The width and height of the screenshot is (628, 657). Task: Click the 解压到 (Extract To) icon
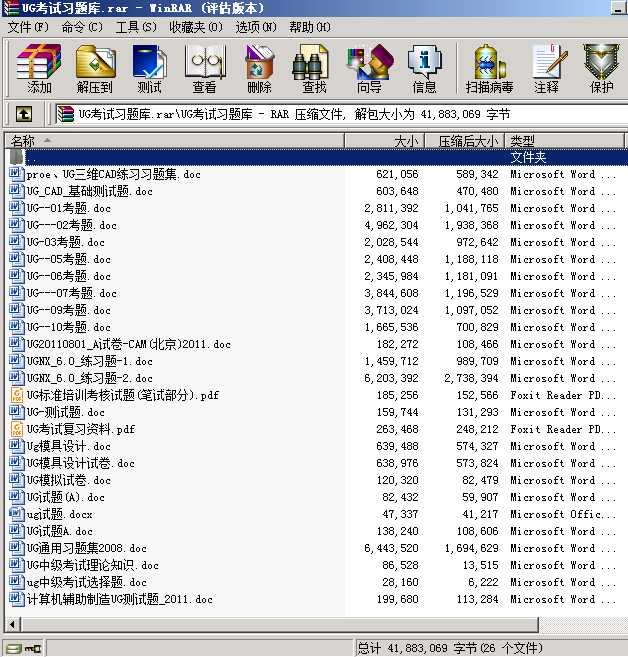(x=95, y=69)
